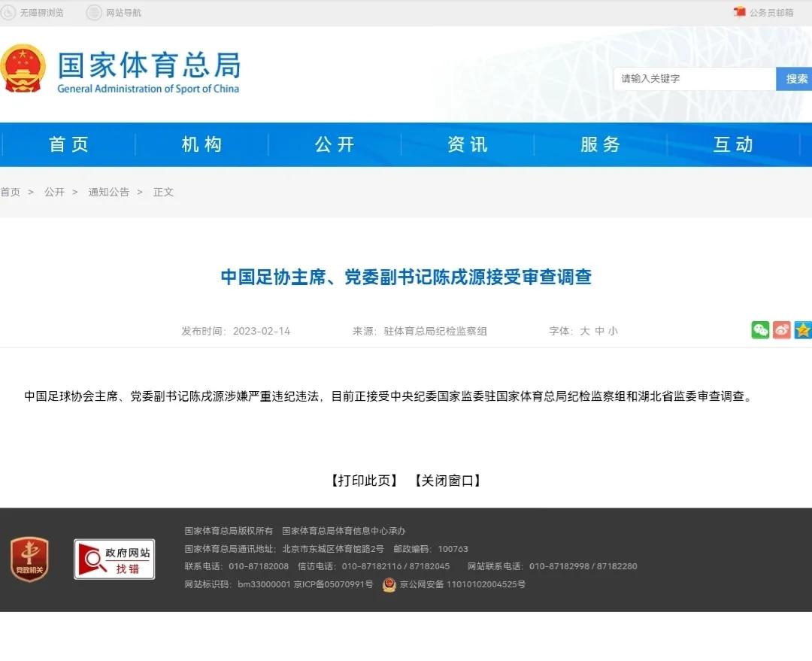Go to 通知公告 in breadcrumb
Viewport: 812px width, 661px height.
tap(109, 193)
